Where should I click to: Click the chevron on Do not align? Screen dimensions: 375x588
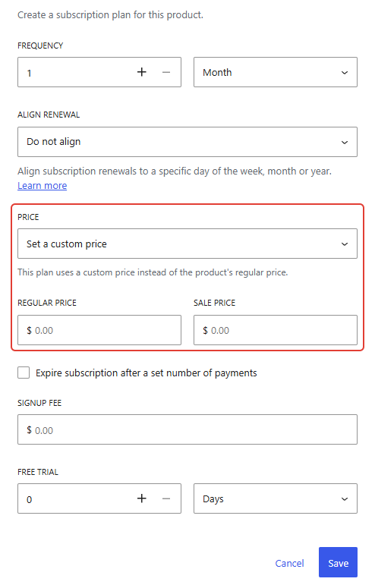[x=344, y=142]
